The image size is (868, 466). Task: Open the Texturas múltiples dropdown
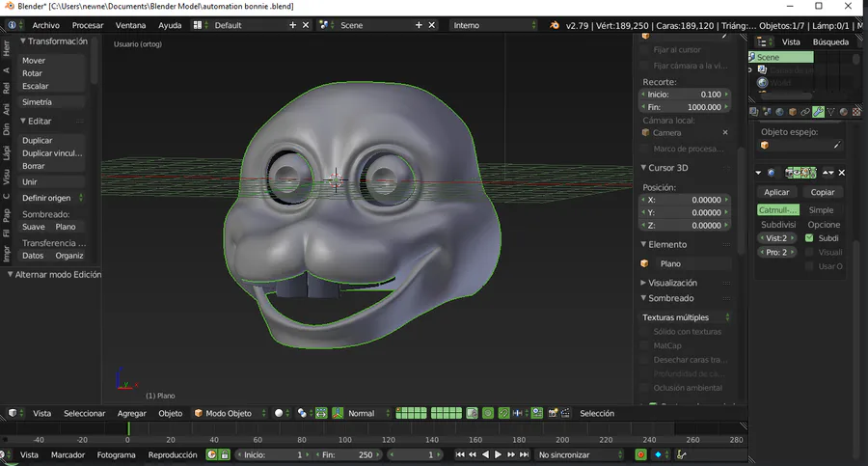686,317
